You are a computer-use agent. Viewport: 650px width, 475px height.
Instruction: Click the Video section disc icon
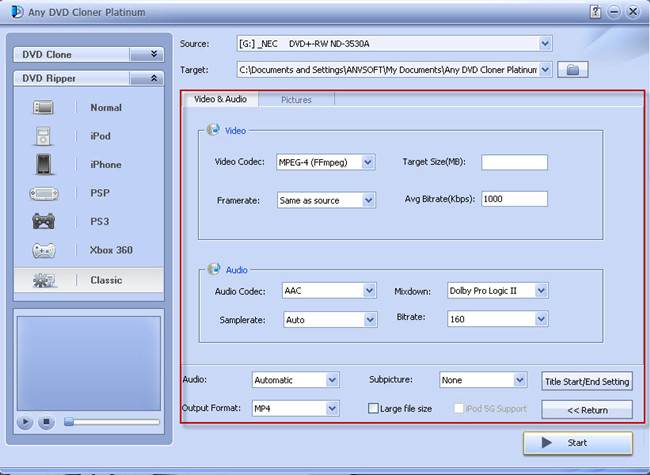click(x=213, y=130)
